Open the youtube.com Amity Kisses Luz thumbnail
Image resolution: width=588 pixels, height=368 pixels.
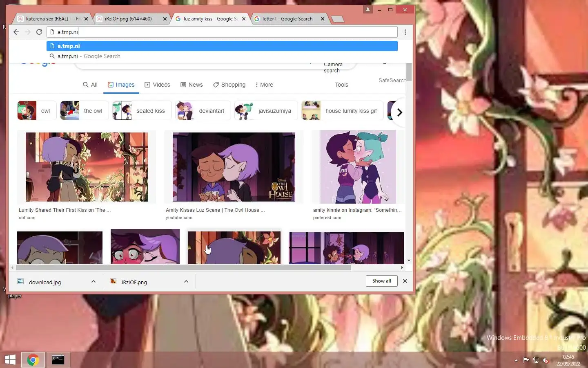234,167
